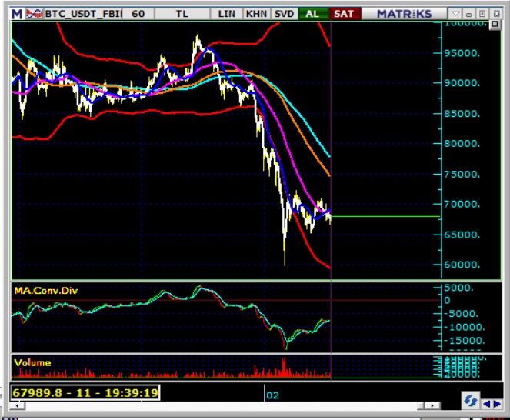Click the M application icon in the title bar
The image size is (510, 420).
[x=16, y=14]
